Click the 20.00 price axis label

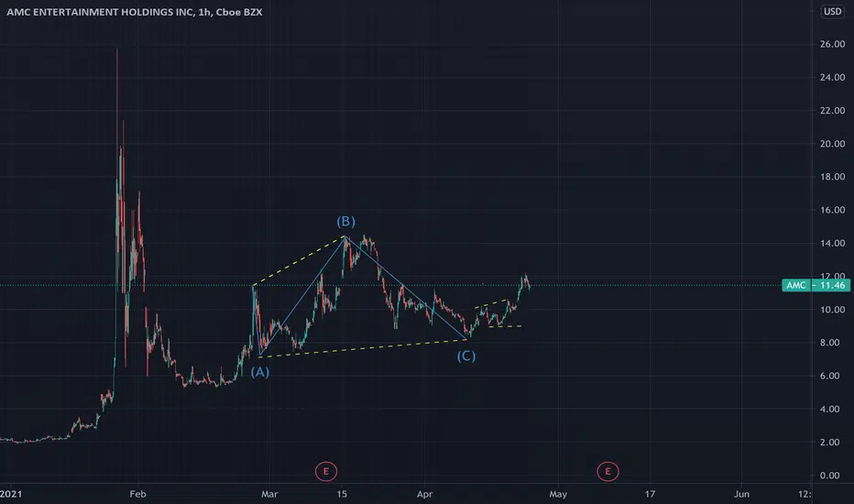[832, 144]
